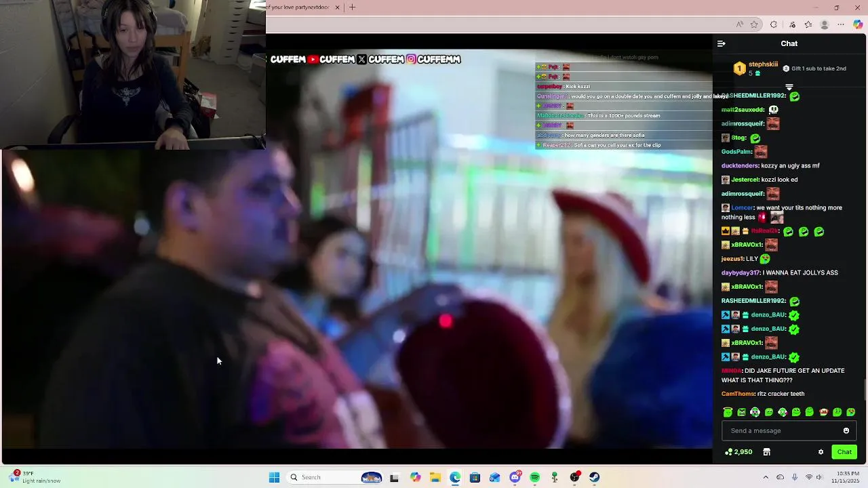Send message with green Chat button
The image size is (868, 488).
point(844,452)
